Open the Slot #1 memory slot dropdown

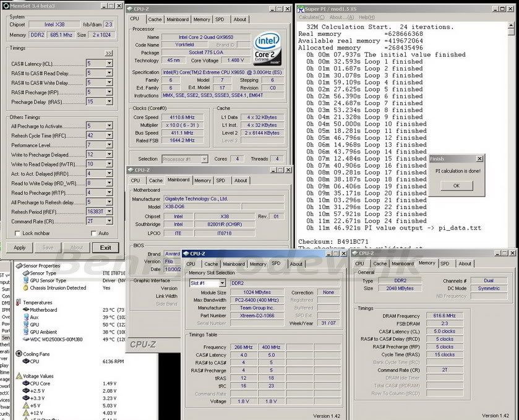[221, 283]
